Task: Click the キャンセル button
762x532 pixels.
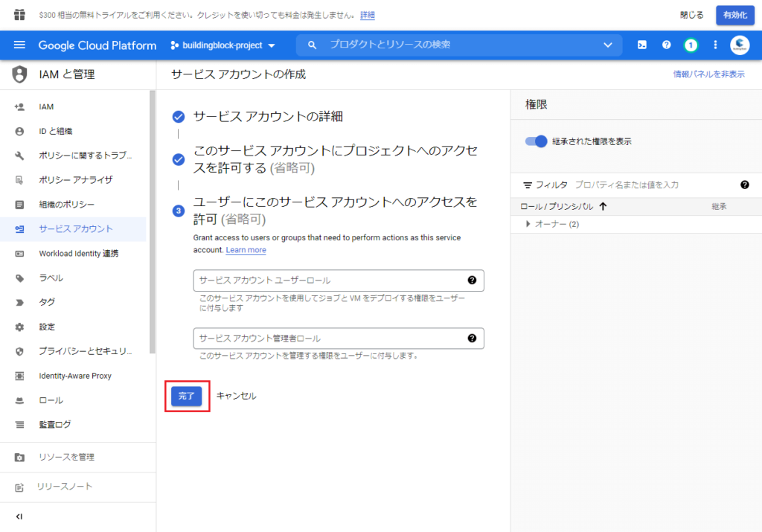Action: 236,396
